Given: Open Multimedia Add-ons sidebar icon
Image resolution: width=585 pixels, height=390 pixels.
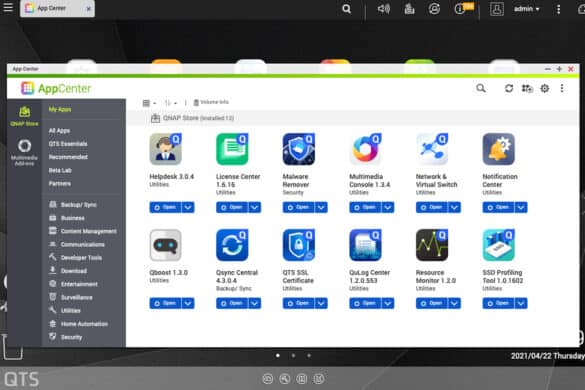Looking at the screenshot, I should tap(24, 152).
